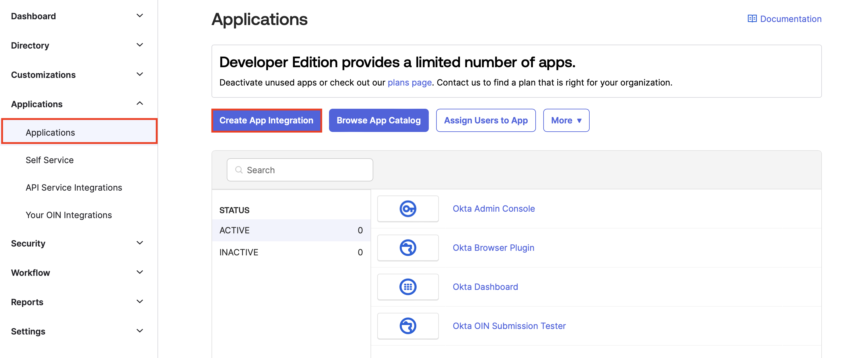The image size is (868, 358).
Task: Click the search magnifier icon
Action: [239, 170]
